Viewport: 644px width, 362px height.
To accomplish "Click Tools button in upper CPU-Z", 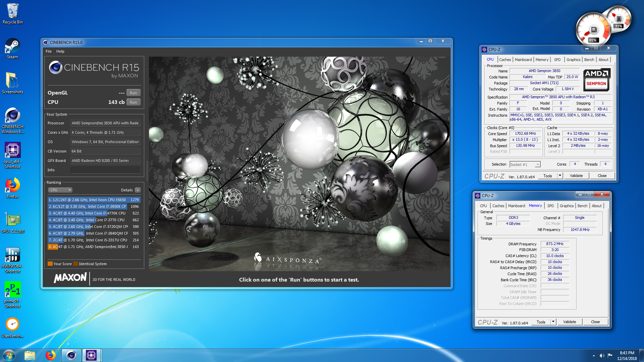I will pos(548,176).
